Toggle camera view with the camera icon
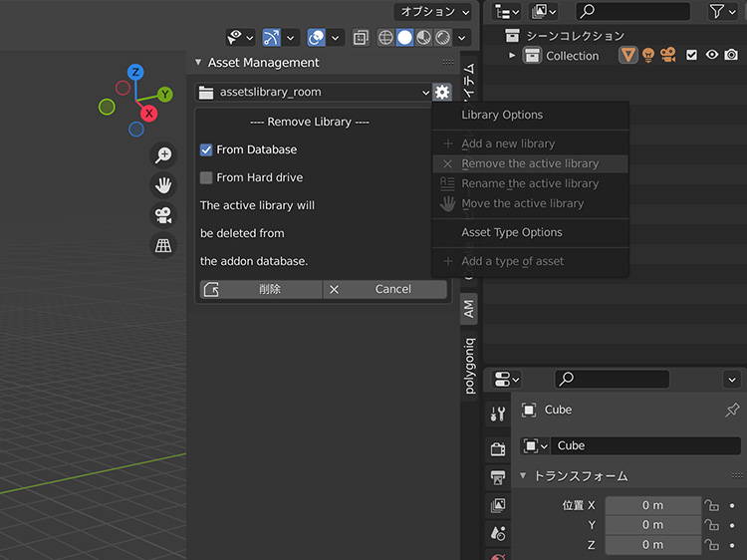 click(163, 214)
